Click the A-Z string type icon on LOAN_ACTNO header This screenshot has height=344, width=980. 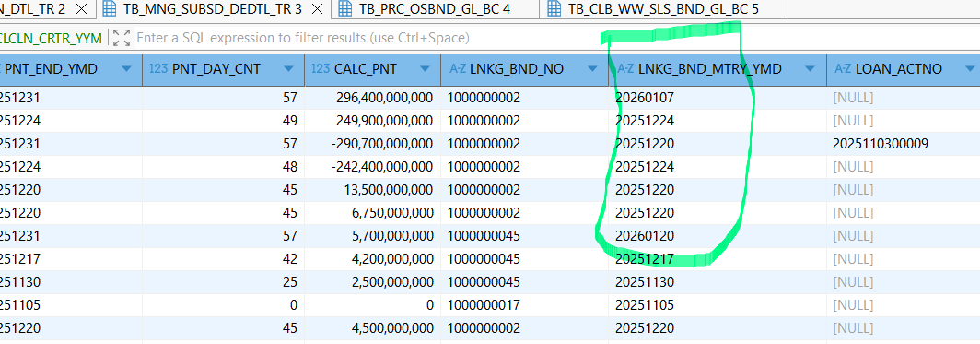(843, 69)
